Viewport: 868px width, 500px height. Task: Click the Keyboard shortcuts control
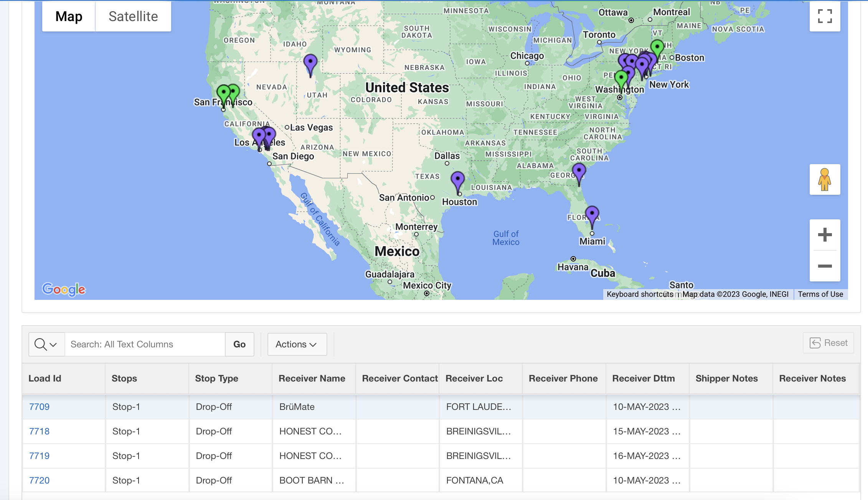(640, 294)
